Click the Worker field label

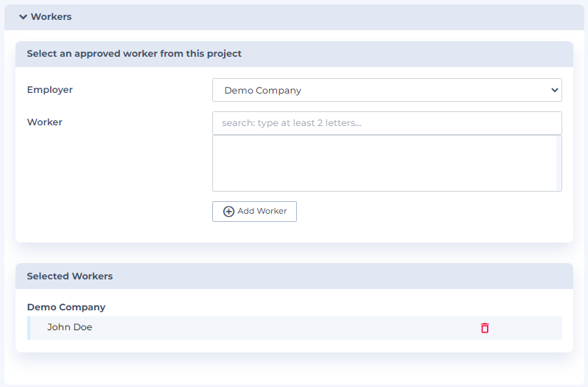coord(45,122)
